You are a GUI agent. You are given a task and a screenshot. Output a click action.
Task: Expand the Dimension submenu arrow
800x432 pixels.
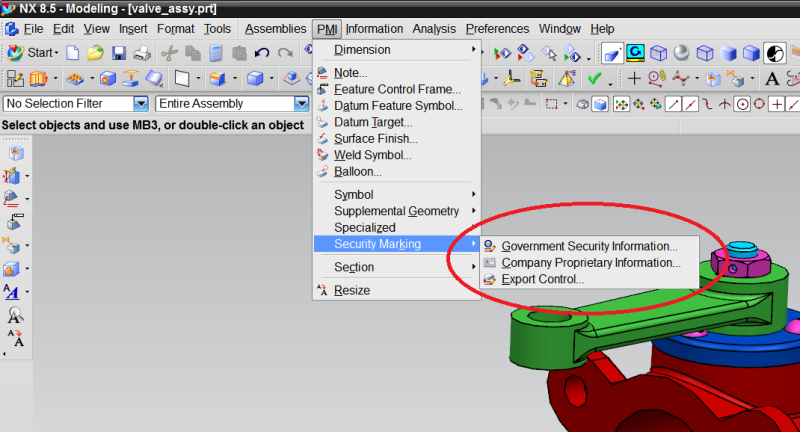point(473,49)
